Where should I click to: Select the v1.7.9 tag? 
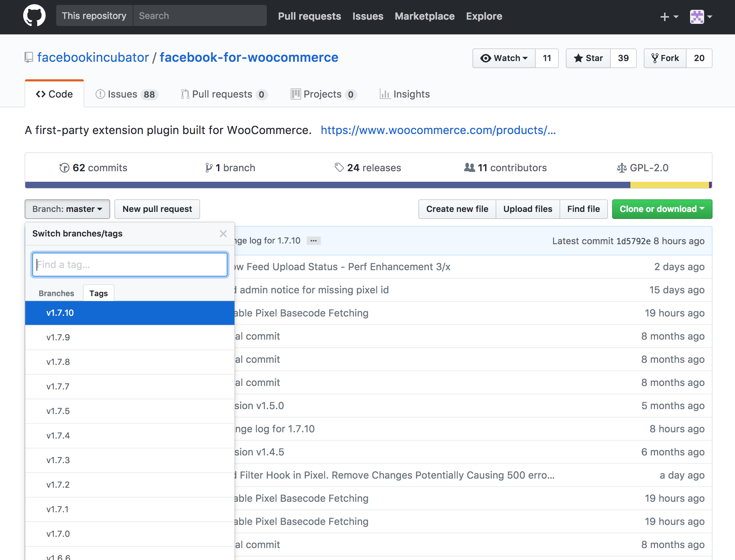pos(130,338)
